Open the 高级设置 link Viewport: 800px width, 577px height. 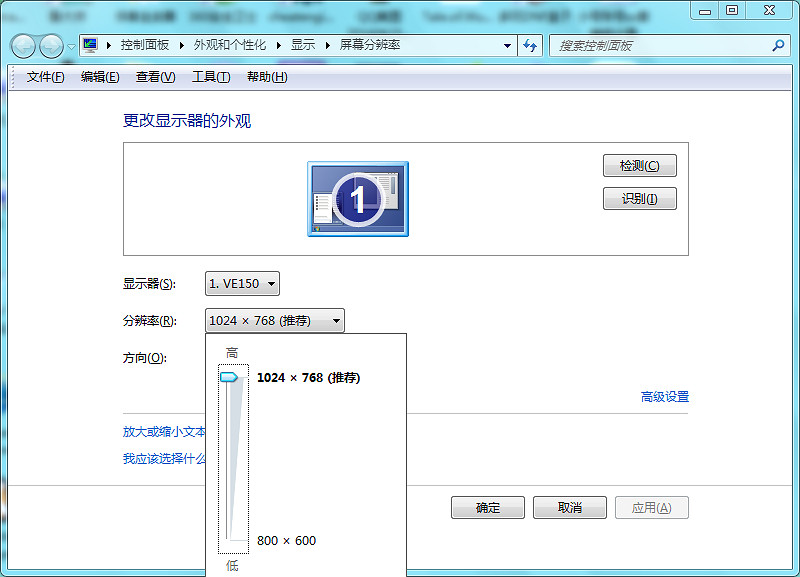[666, 397]
